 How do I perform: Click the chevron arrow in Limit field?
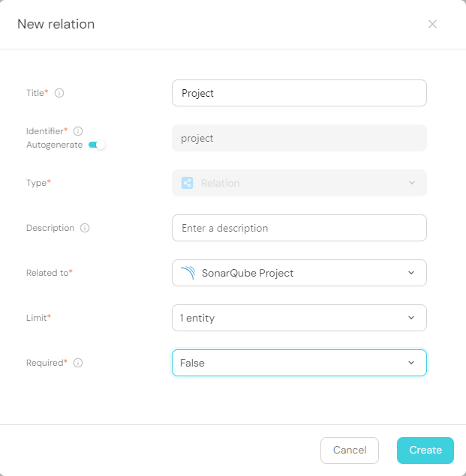[x=411, y=318]
